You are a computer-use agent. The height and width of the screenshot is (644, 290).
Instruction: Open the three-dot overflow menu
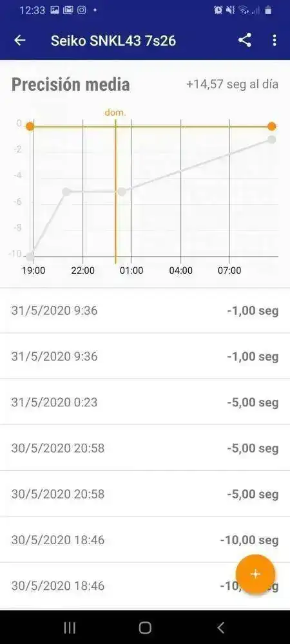pos(275,40)
